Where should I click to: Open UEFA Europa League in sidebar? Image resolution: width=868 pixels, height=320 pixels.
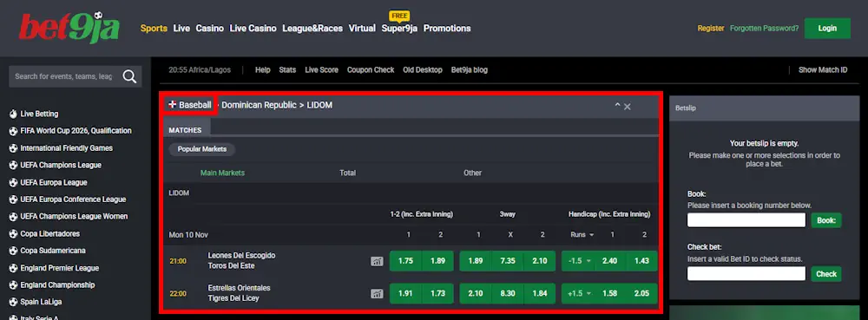54,182
